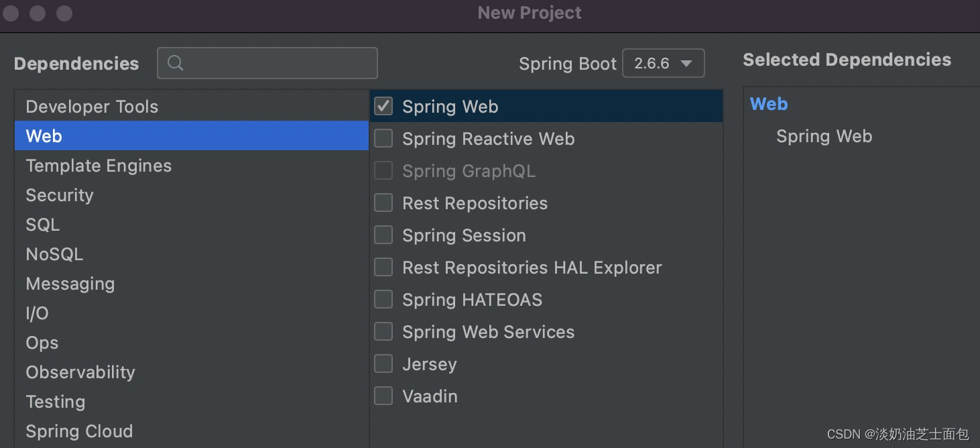Check the Rest Repositories checkbox
This screenshot has height=448, width=980.
coord(383,203)
